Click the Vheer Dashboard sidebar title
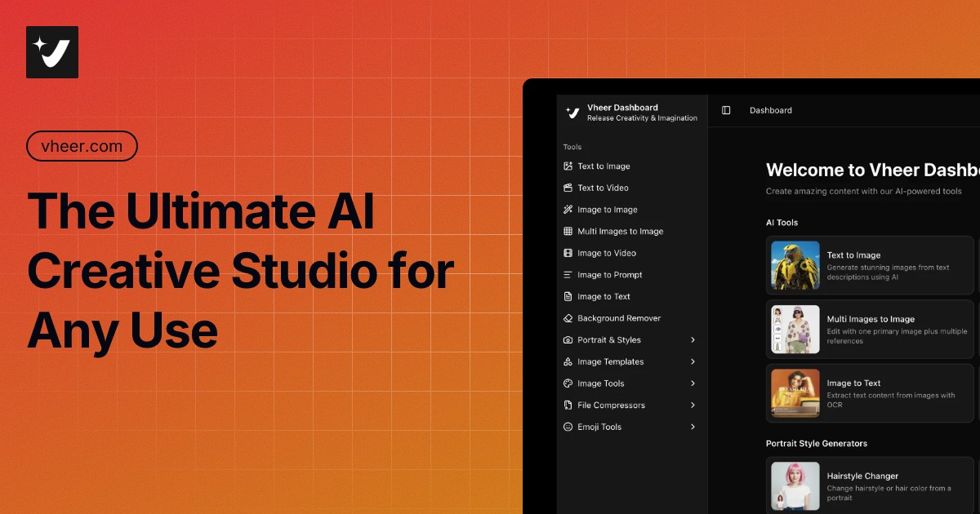 [x=622, y=108]
